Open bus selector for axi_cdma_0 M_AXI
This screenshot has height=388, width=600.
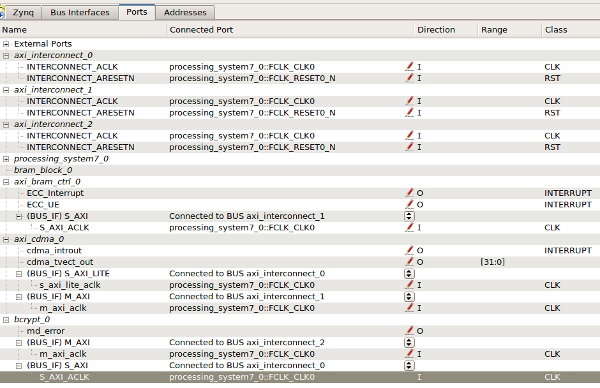pos(409,297)
